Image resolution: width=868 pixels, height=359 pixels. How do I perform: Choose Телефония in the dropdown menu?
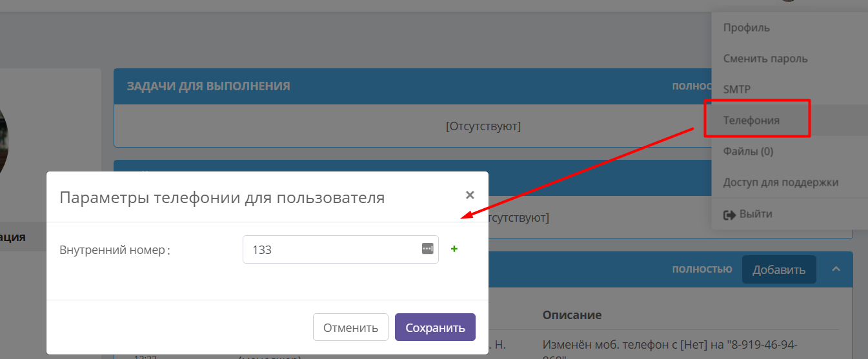coord(751,121)
